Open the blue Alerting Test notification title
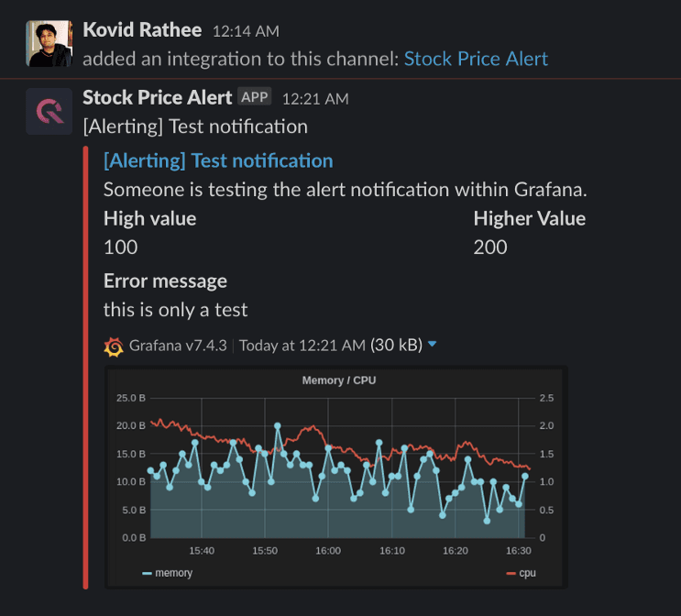Image resolution: width=681 pixels, height=616 pixels. click(x=218, y=160)
